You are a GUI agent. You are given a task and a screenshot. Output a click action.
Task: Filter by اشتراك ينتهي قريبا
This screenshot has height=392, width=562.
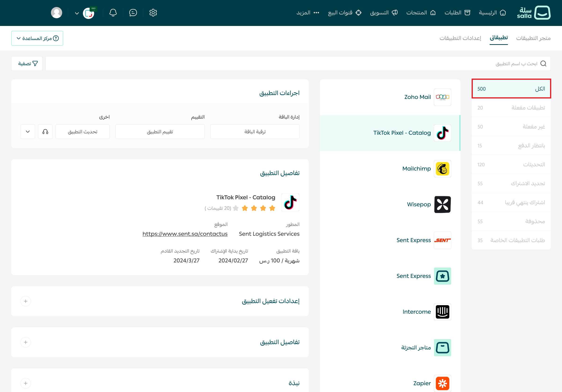click(511, 203)
